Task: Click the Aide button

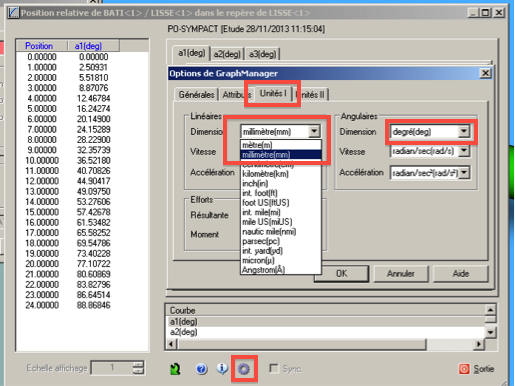Action: coord(461,274)
